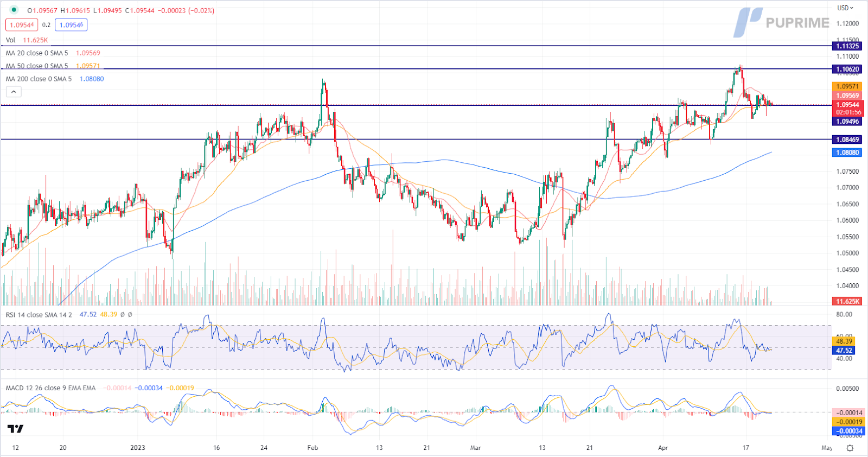Click the red sell price 1.09544 button
The width and height of the screenshot is (868, 457).
(22, 25)
